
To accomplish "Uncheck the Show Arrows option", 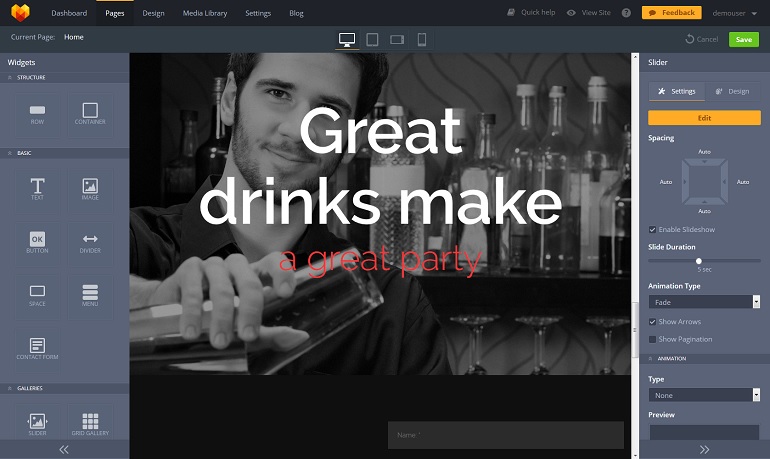I will click(653, 322).
